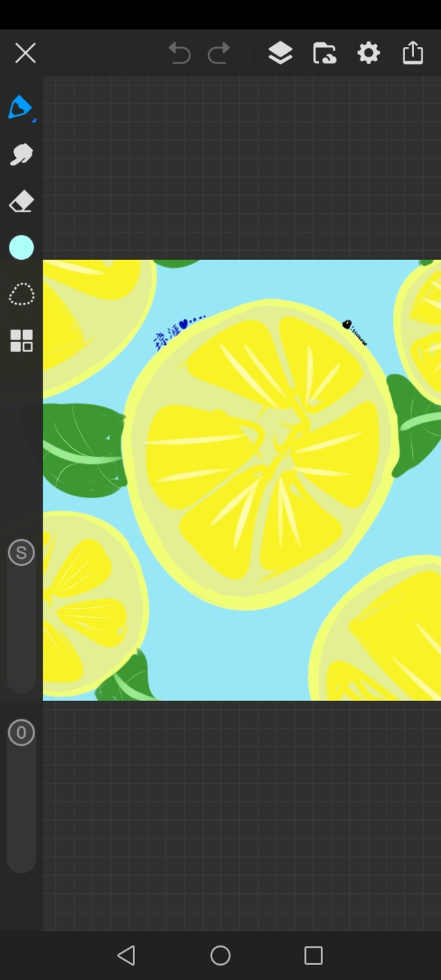Close the canvas with the X button
Screen dimensions: 441x980
(25, 53)
